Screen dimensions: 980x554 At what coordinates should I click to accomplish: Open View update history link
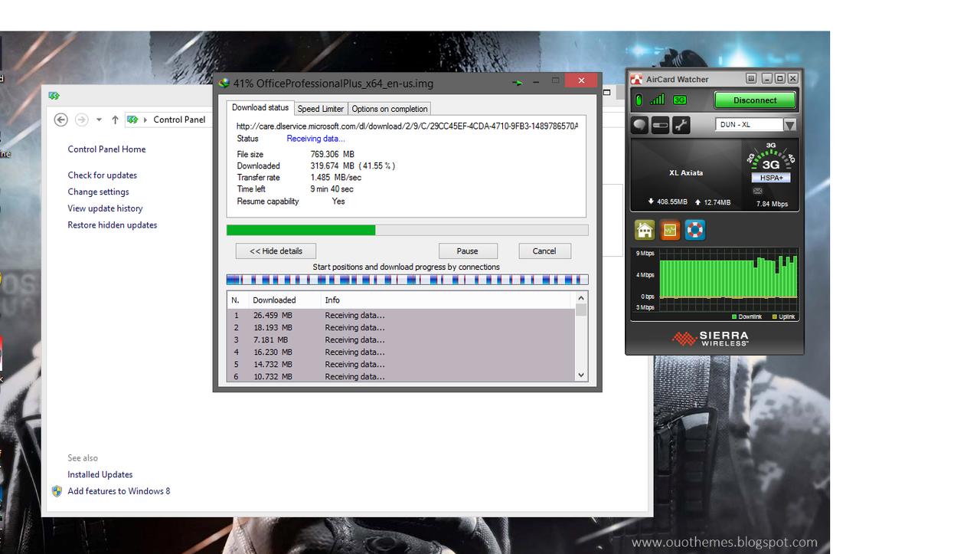(105, 208)
